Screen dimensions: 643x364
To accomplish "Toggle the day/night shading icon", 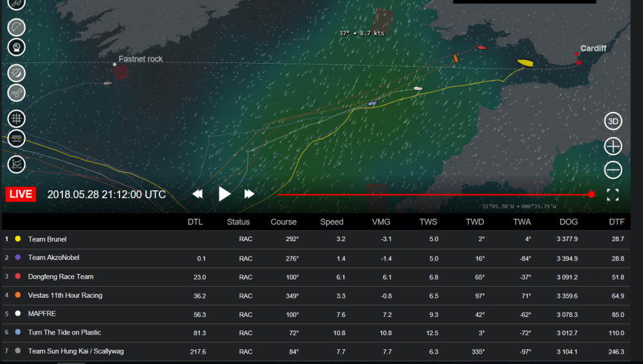I will pyautogui.click(x=17, y=73).
